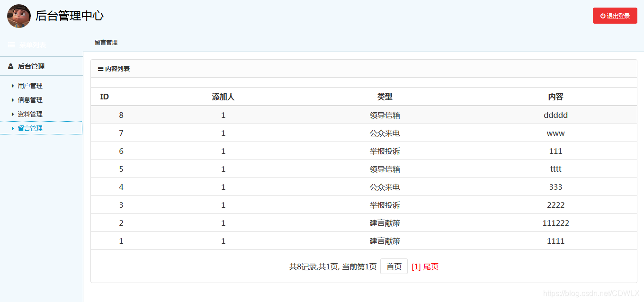Click the 尾页 last page link
Screen dimensions: 644x302
(x=431, y=266)
